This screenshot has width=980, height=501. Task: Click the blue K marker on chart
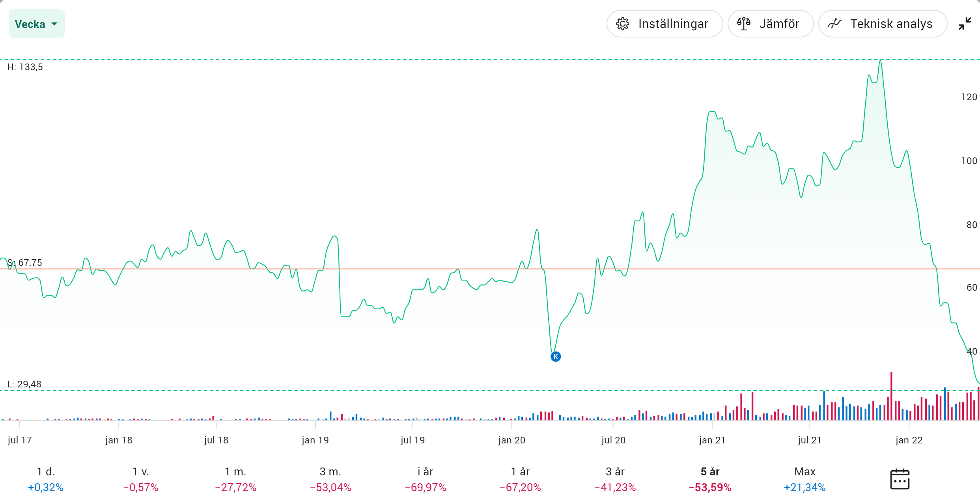point(555,357)
